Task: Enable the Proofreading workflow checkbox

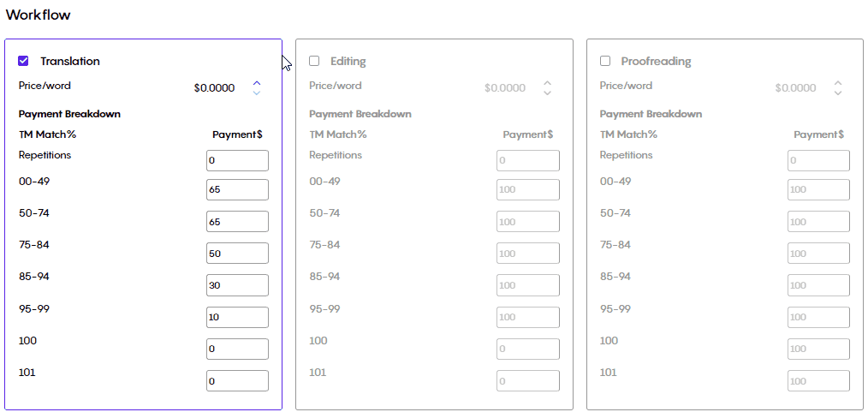Action: pyautogui.click(x=605, y=61)
